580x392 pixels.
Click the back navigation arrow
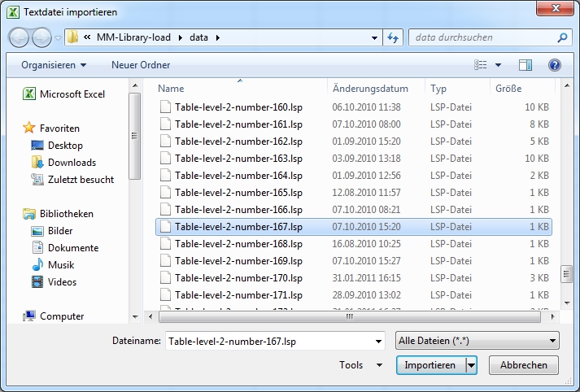click(x=20, y=37)
